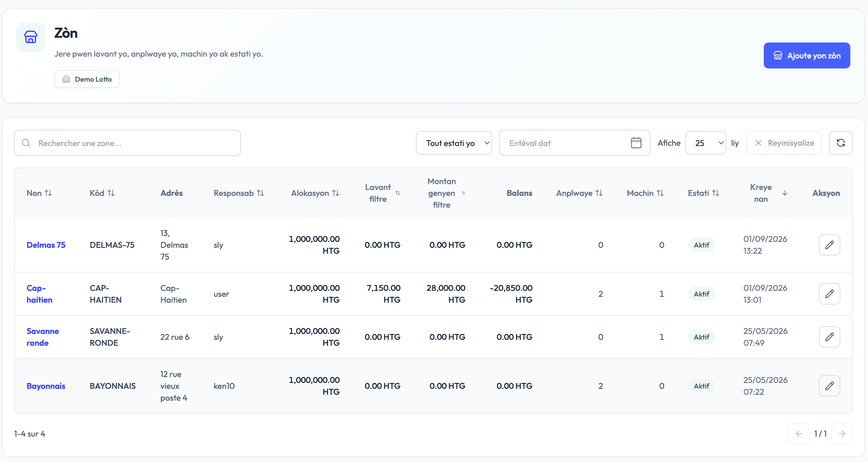Click the Aktif badge in Savanne ronde row
Viewport: 868px width, 462px height.
(701, 337)
